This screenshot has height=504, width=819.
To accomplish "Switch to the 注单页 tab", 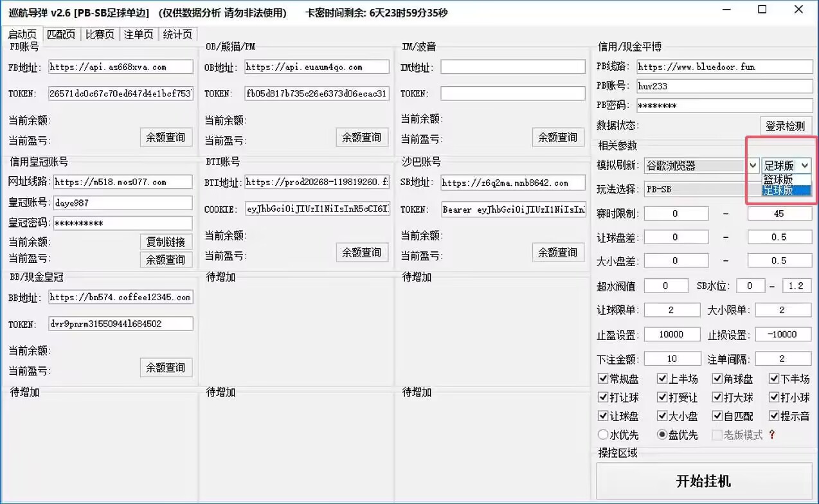I will pyautogui.click(x=139, y=35).
